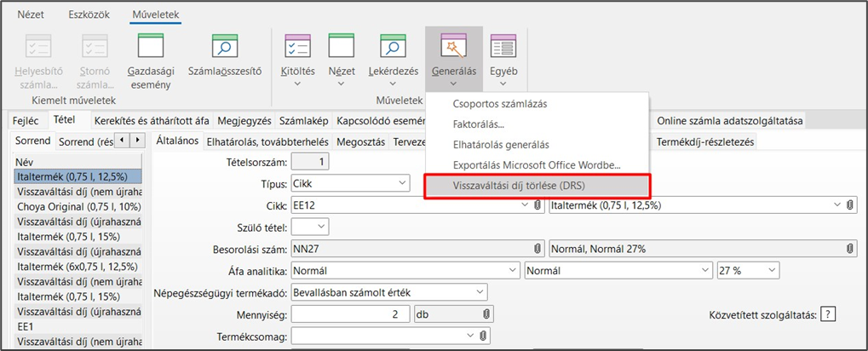The width and height of the screenshot is (868, 351).
Task: Click the Sorrend tabs right-scroll arrow
Action: [138, 141]
